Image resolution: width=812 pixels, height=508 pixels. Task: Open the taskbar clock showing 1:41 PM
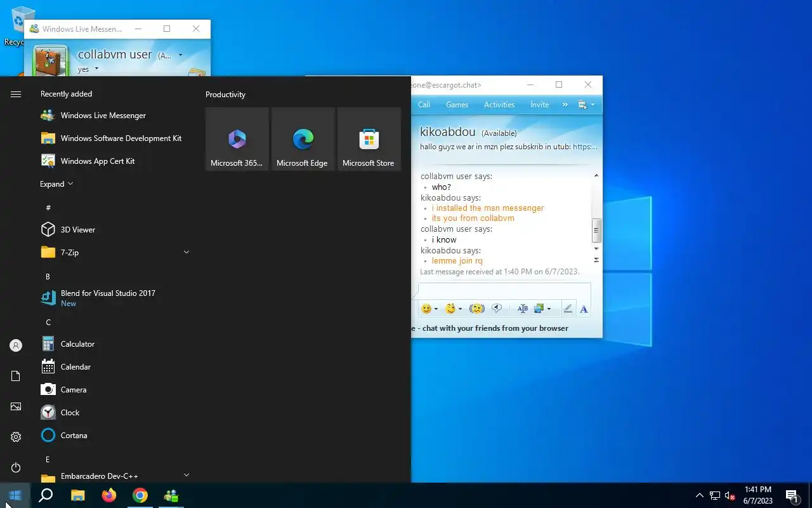(x=758, y=495)
